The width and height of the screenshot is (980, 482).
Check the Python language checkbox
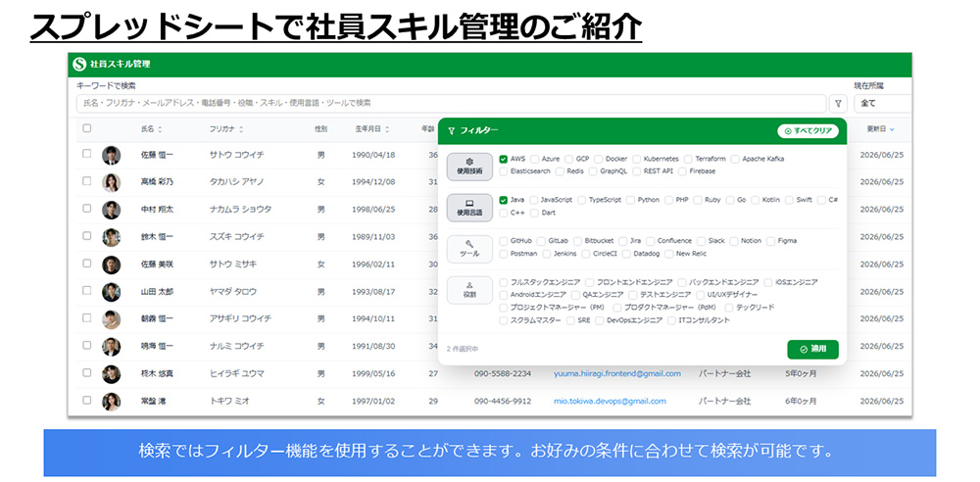pyautogui.click(x=630, y=200)
